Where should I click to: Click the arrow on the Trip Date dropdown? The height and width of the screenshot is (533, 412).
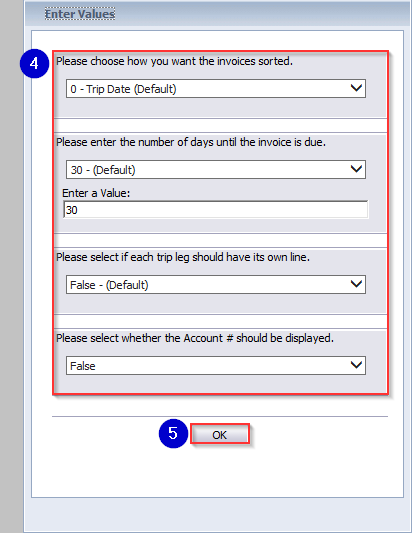(356, 88)
